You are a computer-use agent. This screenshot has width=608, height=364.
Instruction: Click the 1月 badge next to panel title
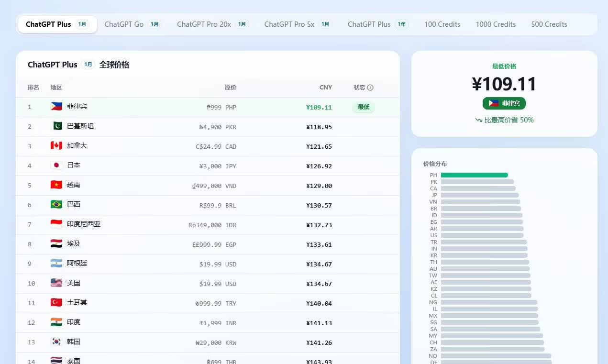click(88, 65)
